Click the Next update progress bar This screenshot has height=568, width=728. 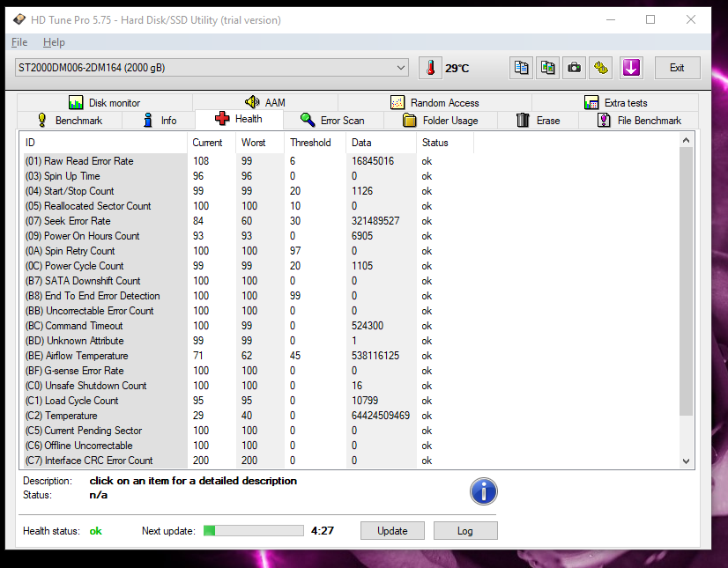(x=254, y=531)
